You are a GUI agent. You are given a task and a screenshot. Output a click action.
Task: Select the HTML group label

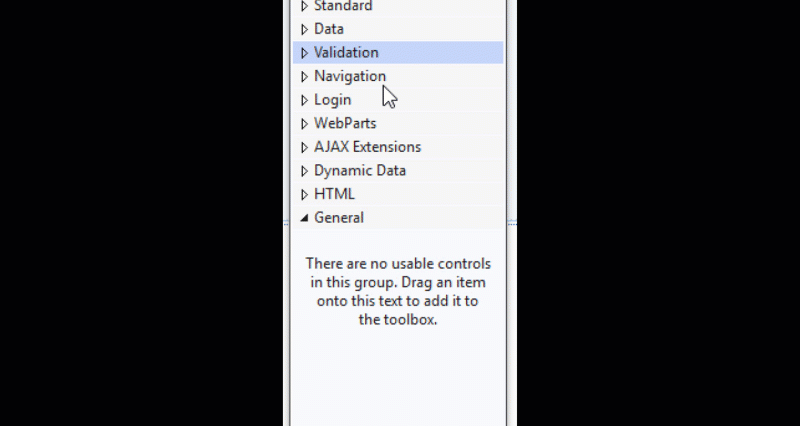[334, 194]
